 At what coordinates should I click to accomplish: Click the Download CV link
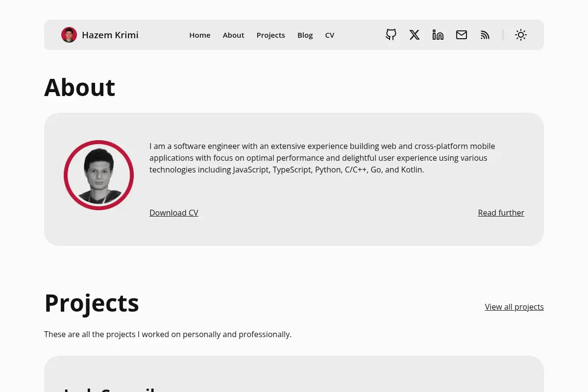tap(174, 213)
